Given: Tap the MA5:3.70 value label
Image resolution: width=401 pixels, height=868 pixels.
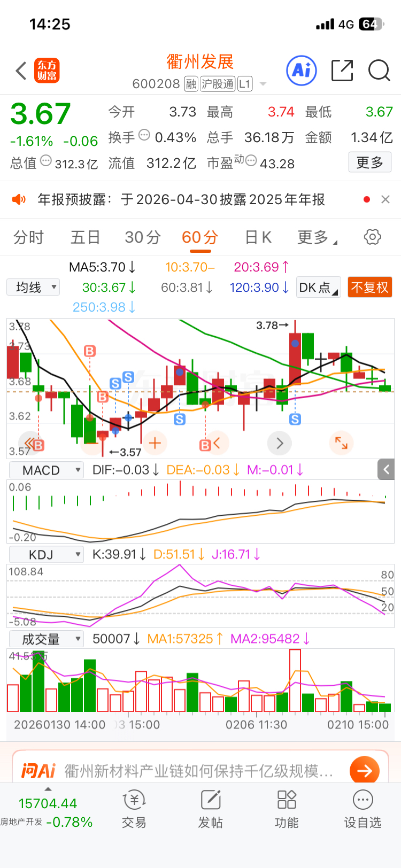Looking at the screenshot, I should tap(102, 267).
